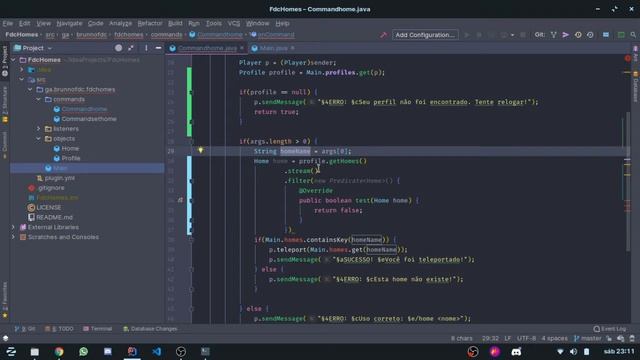Open the Profile class in tree
The image size is (640, 360).
point(71,158)
